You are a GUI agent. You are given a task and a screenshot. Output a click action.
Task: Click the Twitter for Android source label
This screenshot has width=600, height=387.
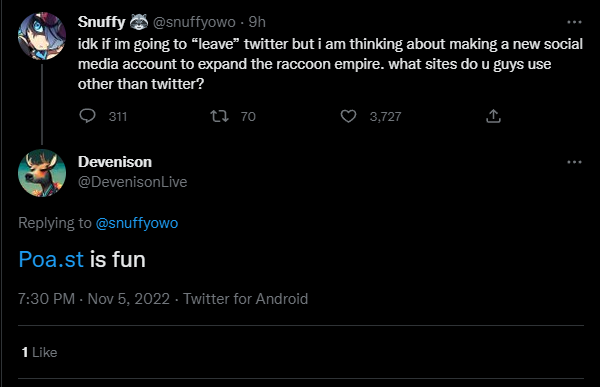coord(245,299)
